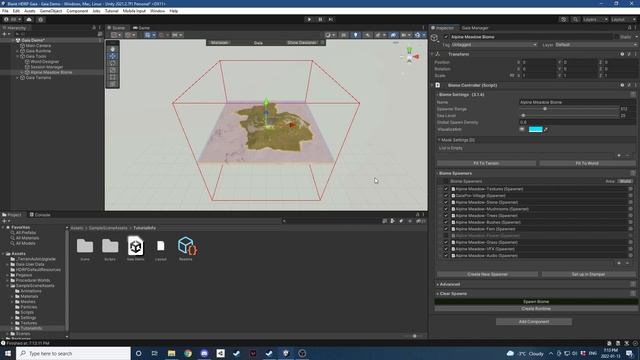Open the Window menu

[158, 11]
